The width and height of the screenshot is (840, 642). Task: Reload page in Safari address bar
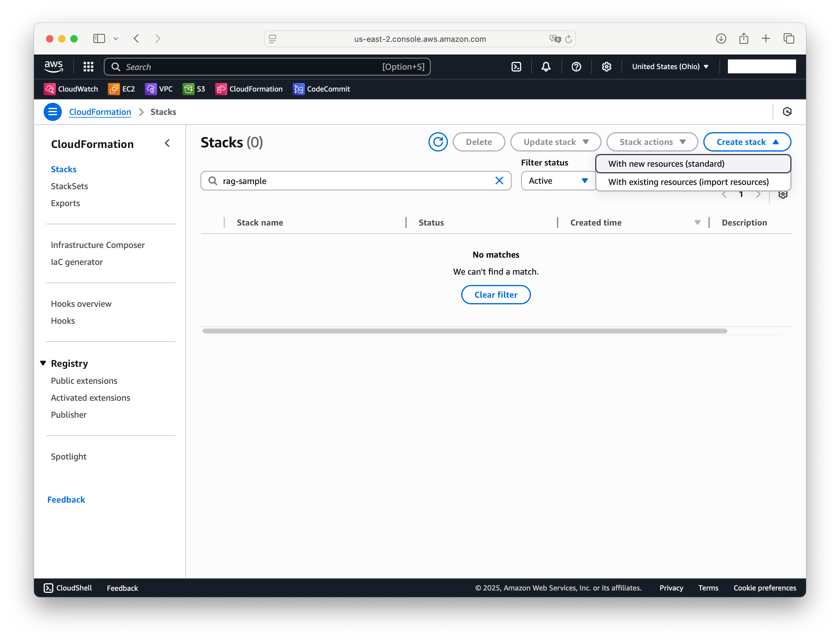coord(568,39)
